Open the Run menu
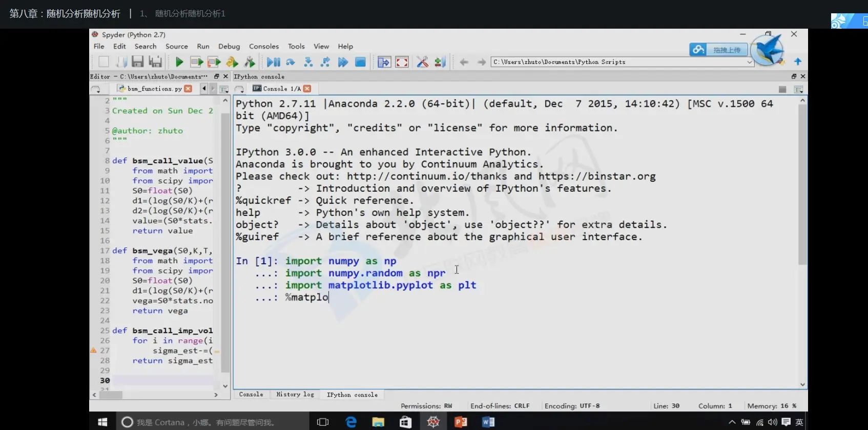 point(203,46)
